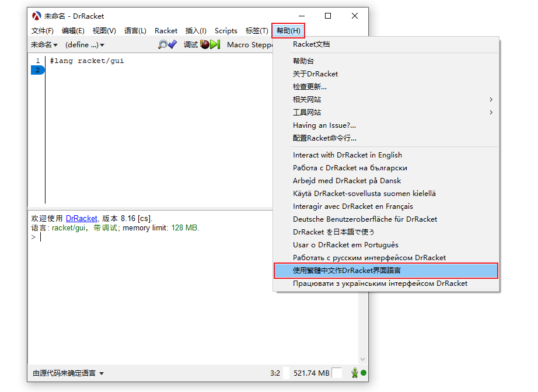Image resolution: width=538 pixels, height=392 pixels.
Task: Click the Racket logo in the title bar
Action: pos(36,16)
